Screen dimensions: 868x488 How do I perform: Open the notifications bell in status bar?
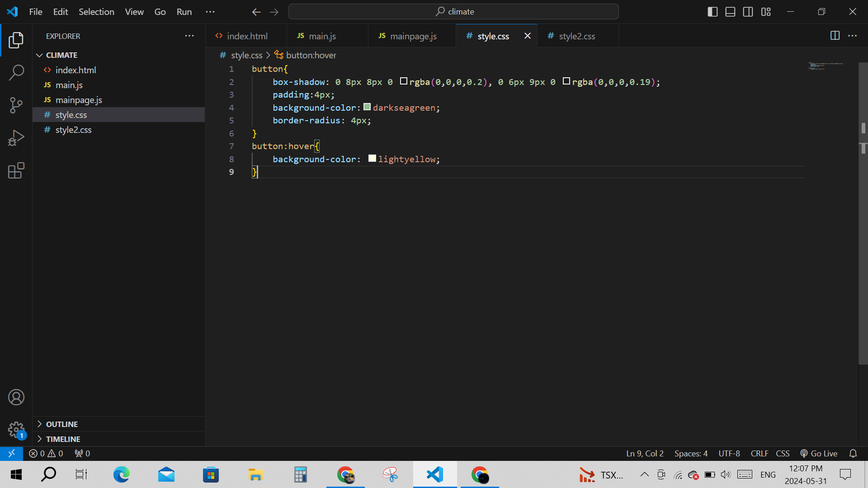coord(853,453)
